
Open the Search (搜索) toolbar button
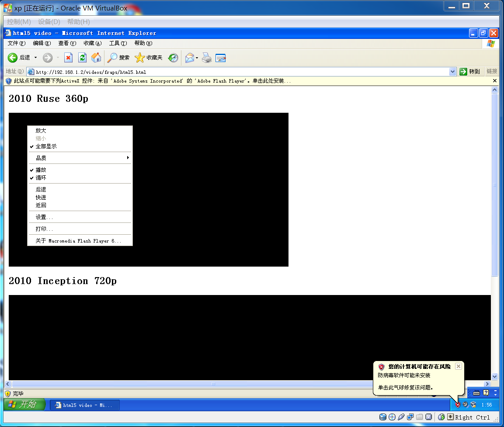click(x=118, y=58)
